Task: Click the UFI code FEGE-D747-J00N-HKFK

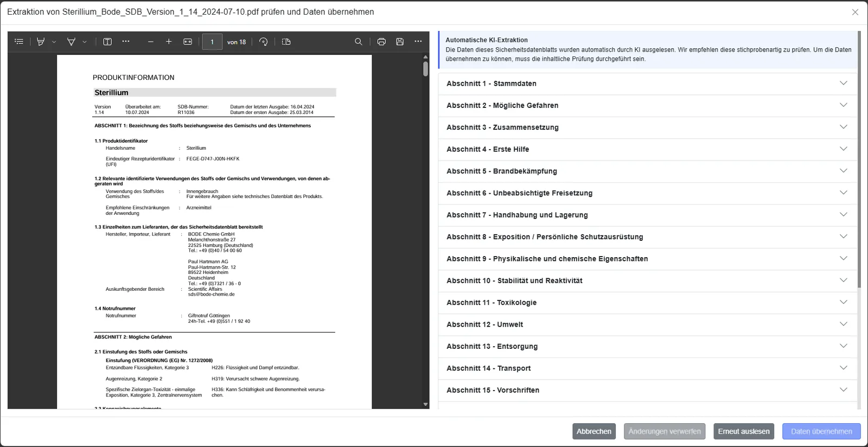Action: (213, 159)
